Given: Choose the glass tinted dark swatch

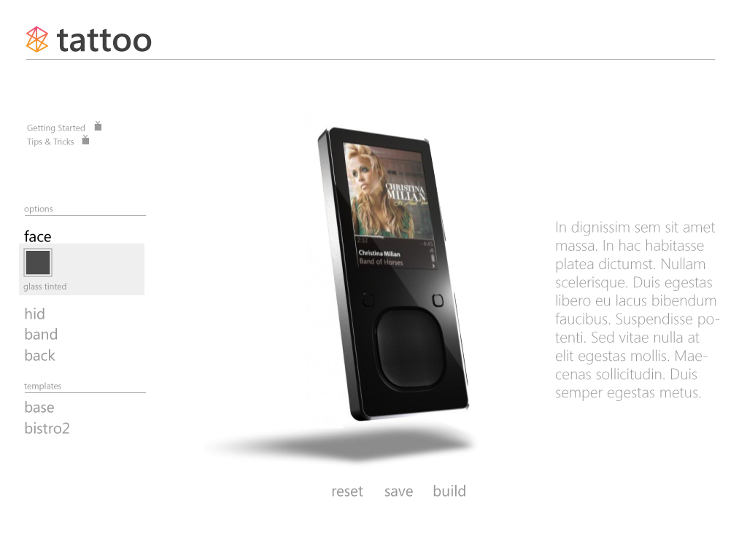Looking at the screenshot, I should pos(38,262).
